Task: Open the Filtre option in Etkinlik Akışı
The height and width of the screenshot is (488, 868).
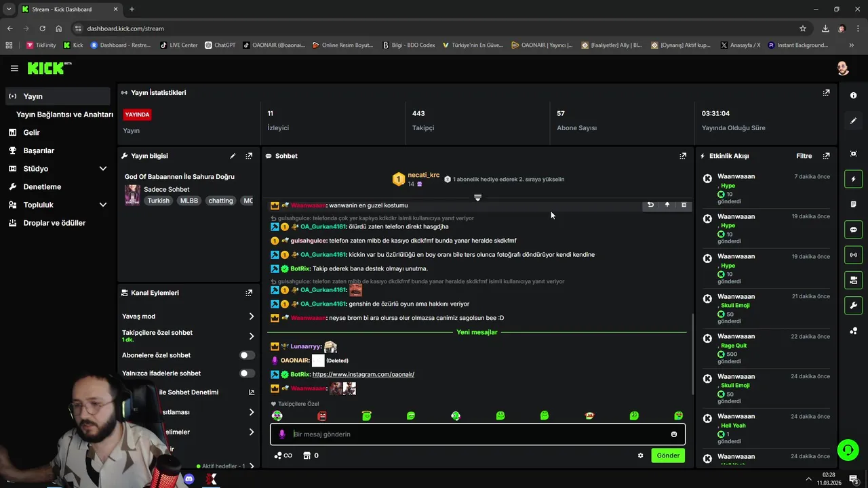Action: [804, 156]
